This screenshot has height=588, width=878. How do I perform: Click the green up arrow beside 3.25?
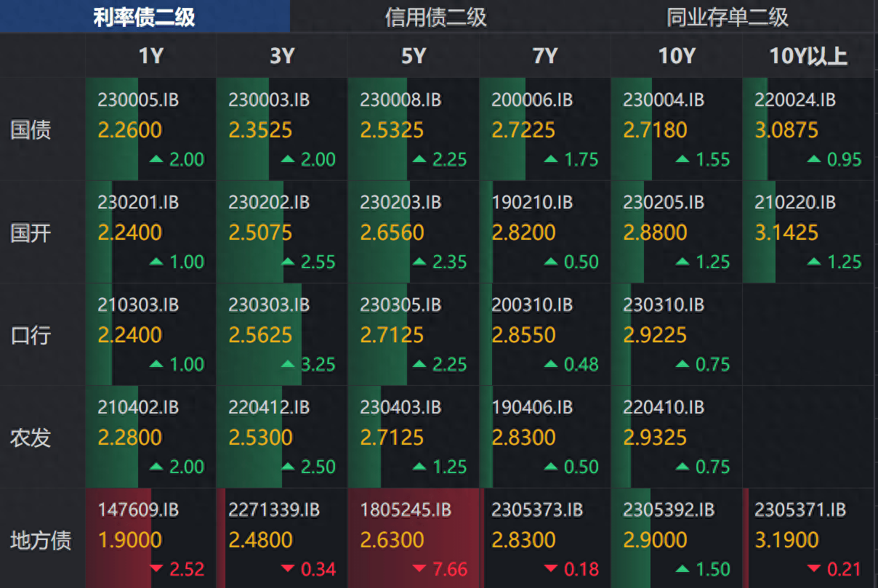click(x=289, y=363)
